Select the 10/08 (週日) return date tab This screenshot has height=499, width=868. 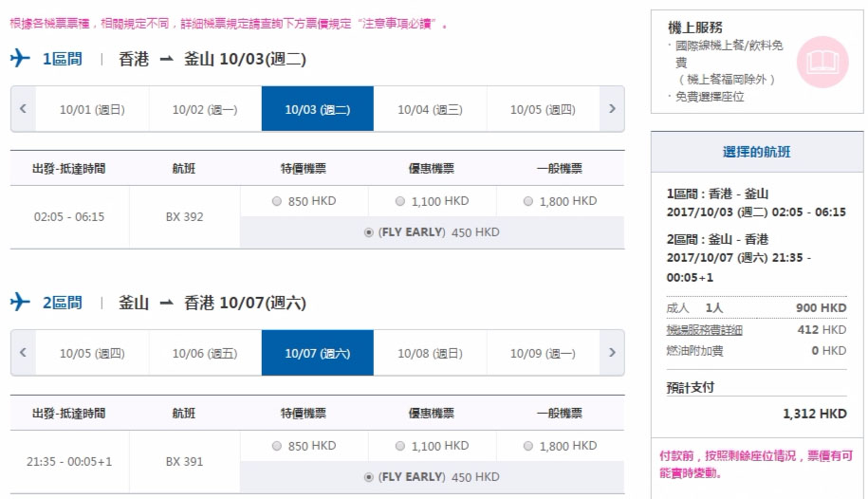pyautogui.click(x=430, y=353)
